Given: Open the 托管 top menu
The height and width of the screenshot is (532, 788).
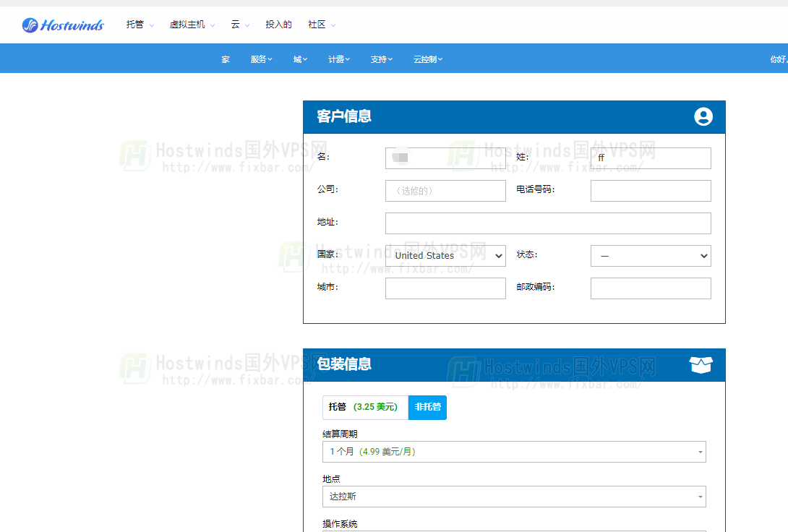Looking at the screenshot, I should 140,25.
